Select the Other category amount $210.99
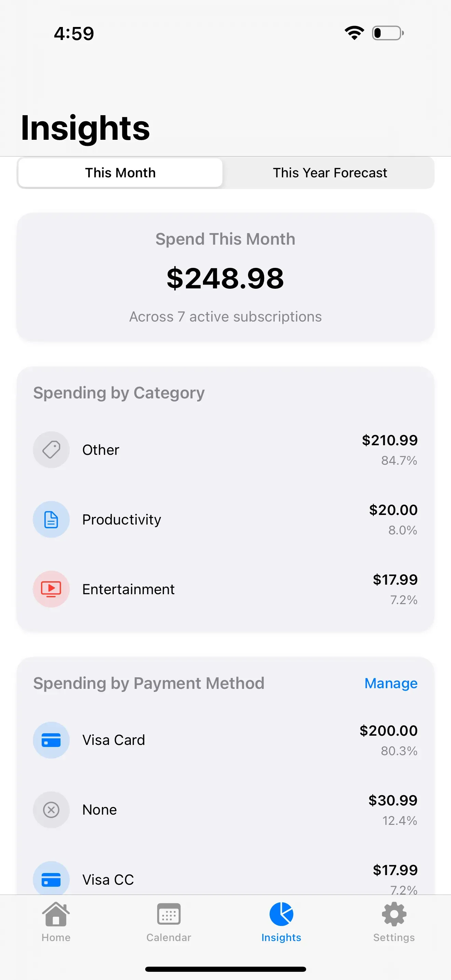Viewport: 451px width, 980px height. tap(389, 440)
